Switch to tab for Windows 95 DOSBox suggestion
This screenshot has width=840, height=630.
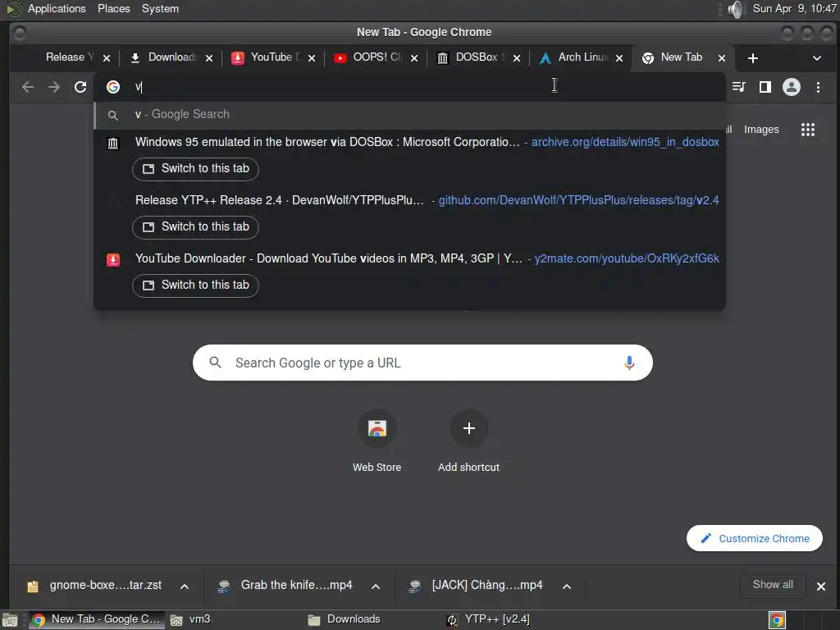tap(195, 169)
